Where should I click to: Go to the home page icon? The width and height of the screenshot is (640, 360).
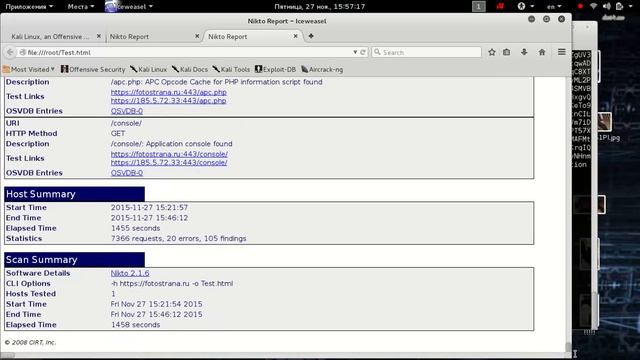[542, 52]
